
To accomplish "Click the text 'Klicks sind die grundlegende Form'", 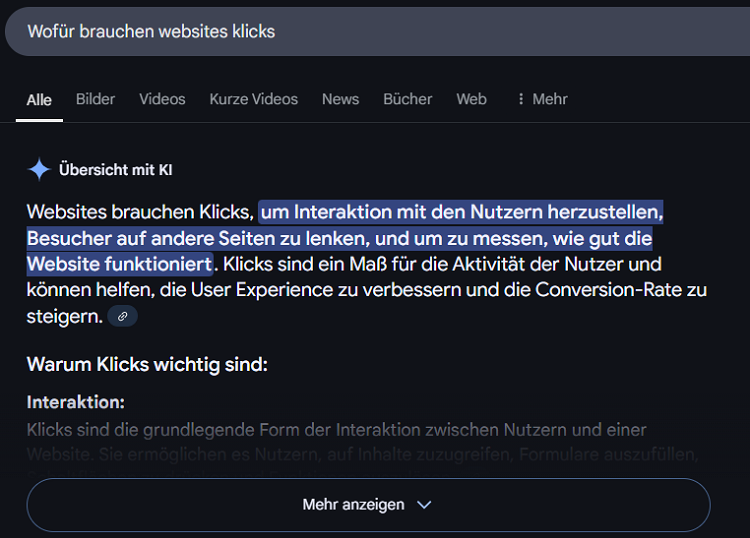I will tap(163, 430).
